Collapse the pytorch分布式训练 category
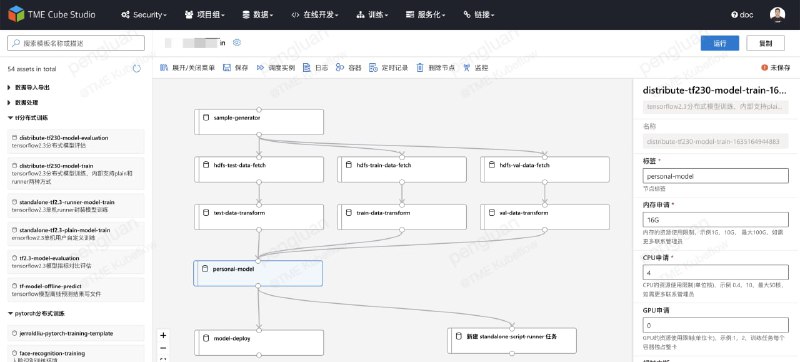The width and height of the screenshot is (800, 362). (36, 314)
